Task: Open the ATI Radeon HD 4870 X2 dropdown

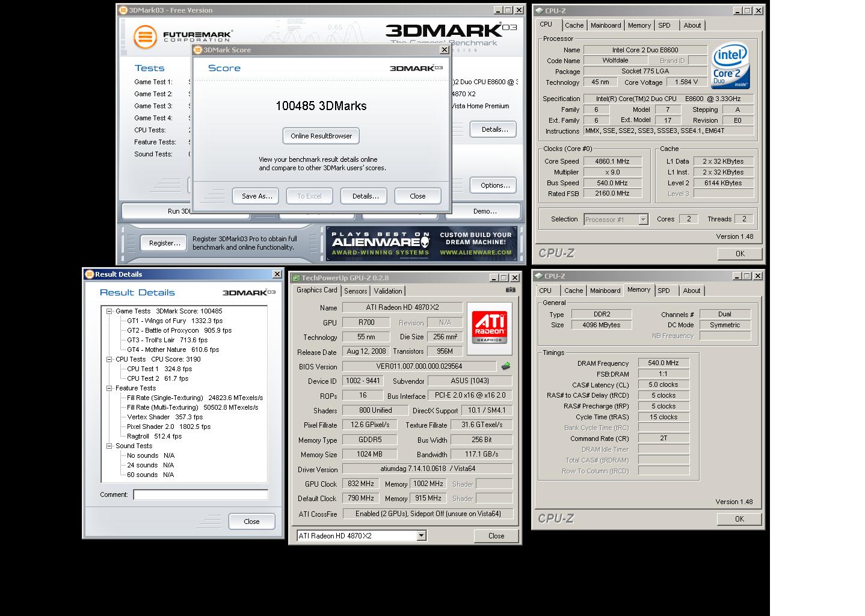Action: [421, 535]
